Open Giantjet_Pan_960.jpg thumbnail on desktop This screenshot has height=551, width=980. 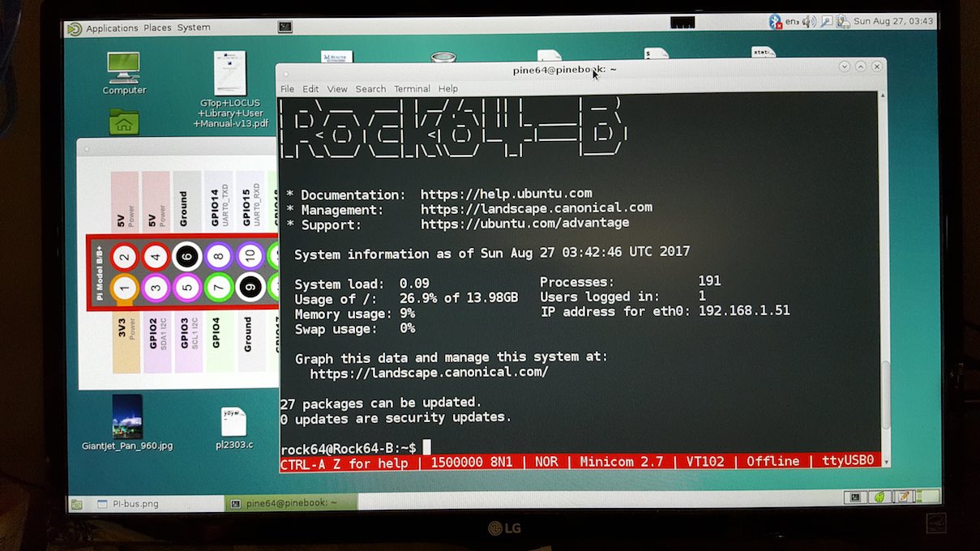click(127, 416)
